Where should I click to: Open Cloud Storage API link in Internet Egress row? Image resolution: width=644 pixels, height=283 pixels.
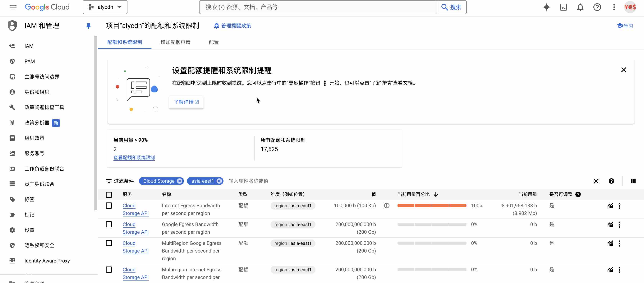[136, 209]
